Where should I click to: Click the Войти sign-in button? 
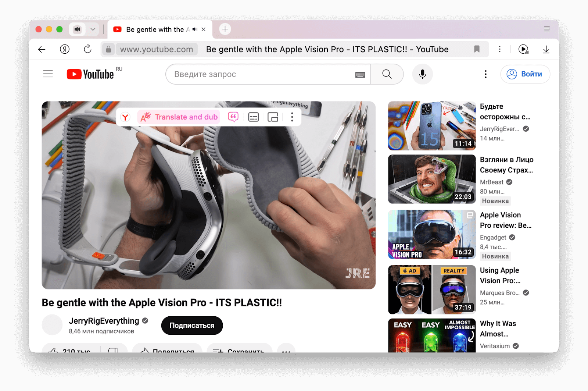pyautogui.click(x=525, y=74)
